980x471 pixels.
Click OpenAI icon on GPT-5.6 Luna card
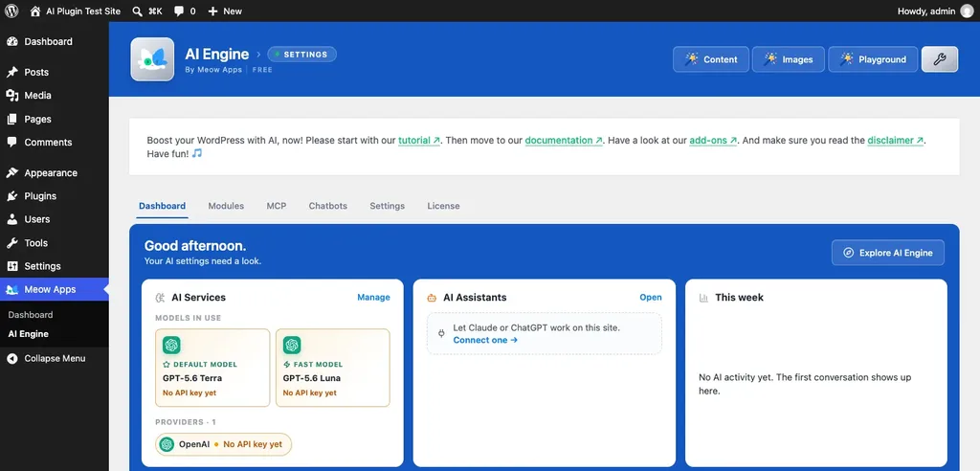tap(292, 346)
